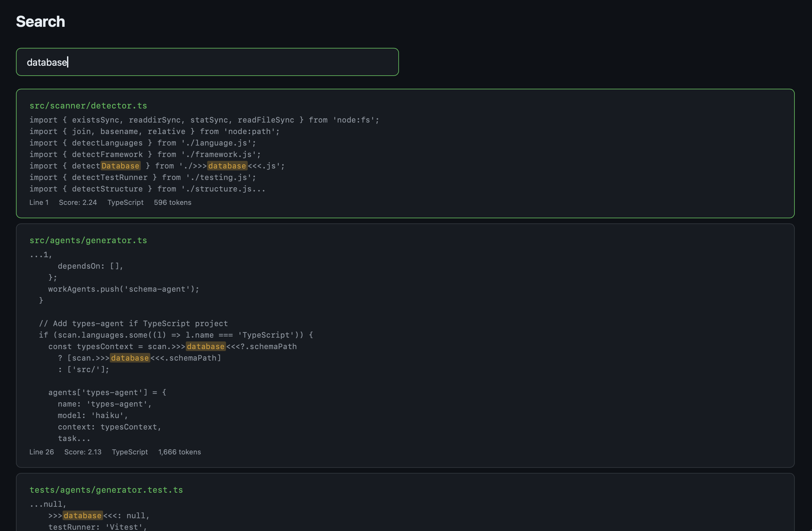Click the Search page heading
Image resolution: width=812 pixels, height=531 pixels.
41,21
